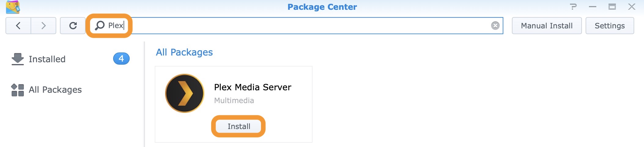Screen dimensions: 644x147
Task: Focus the search field containing Plex
Action: (x=275, y=26)
